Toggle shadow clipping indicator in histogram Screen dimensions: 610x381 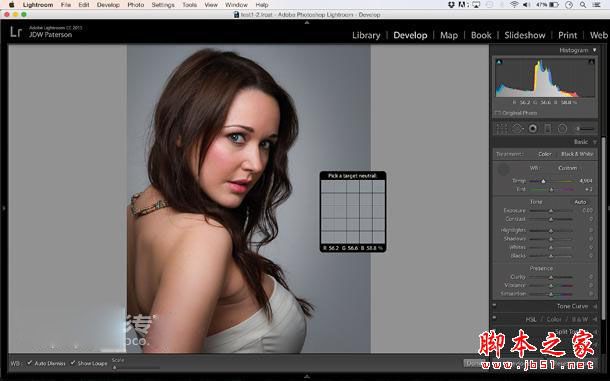499,62
